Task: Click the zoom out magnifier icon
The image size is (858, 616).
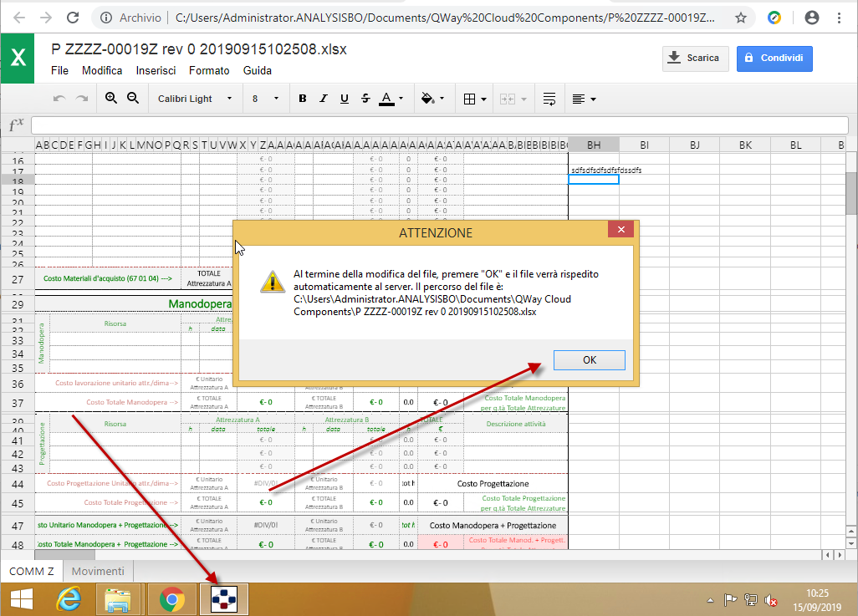Action: pos(132,99)
